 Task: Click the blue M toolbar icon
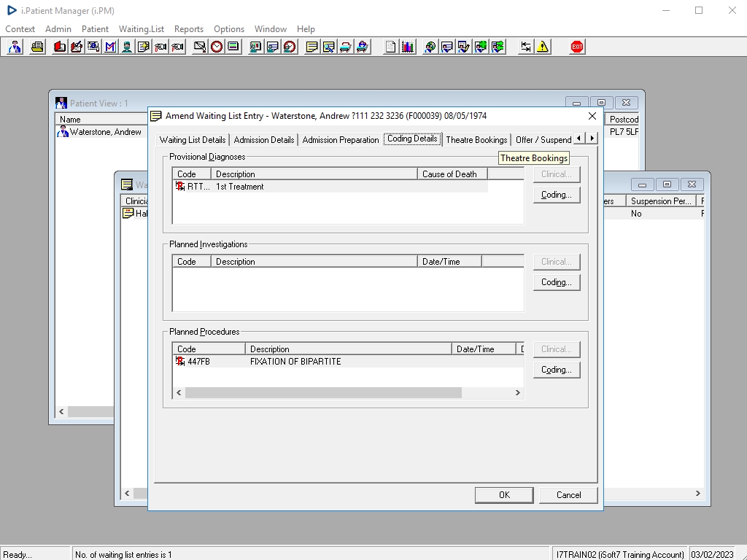point(110,47)
